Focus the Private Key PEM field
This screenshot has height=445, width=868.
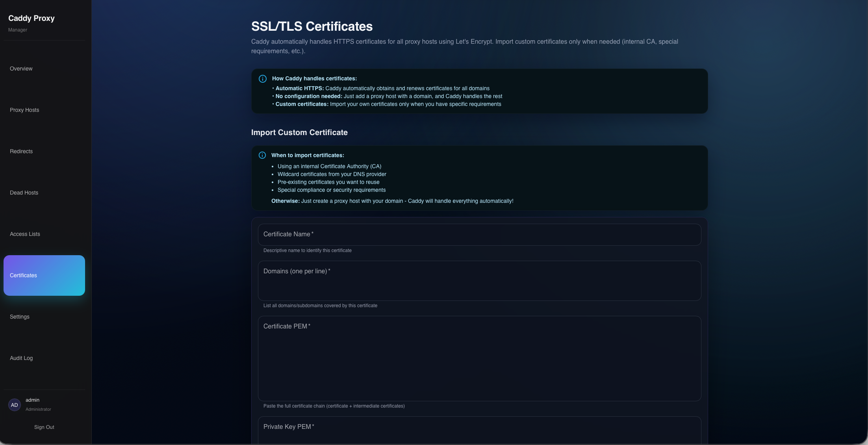(x=479, y=431)
